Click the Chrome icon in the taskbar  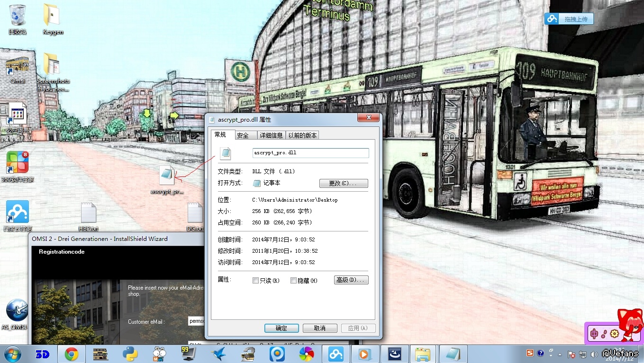(x=72, y=354)
